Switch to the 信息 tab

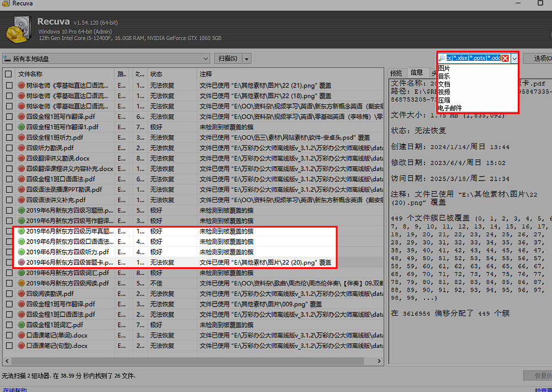click(x=417, y=72)
